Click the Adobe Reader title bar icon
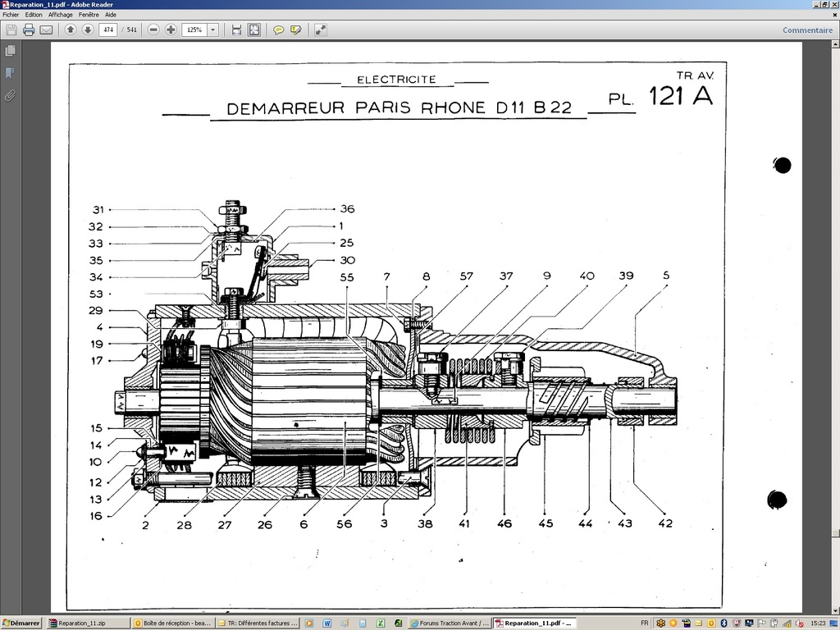This screenshot has height=630, width=840. click(x=6, y=4)
